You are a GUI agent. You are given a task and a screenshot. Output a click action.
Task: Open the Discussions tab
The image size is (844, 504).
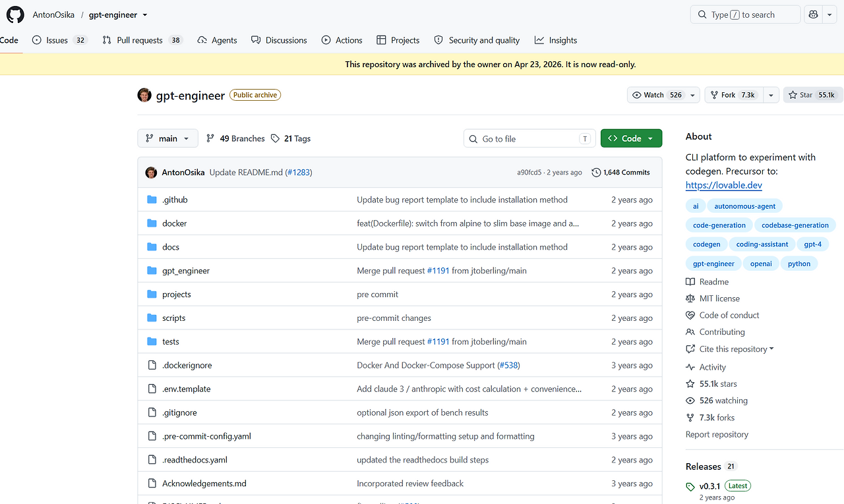click(x=279, y=40)
